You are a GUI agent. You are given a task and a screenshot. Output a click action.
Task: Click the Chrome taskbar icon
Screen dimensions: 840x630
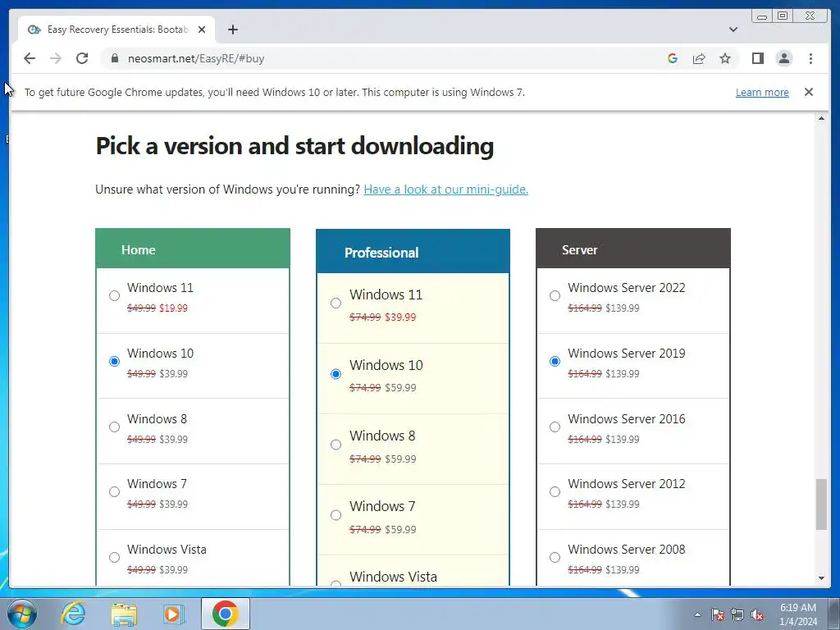tap(225, 614)
